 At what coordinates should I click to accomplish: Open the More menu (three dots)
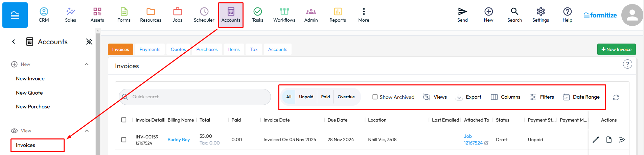364,15
